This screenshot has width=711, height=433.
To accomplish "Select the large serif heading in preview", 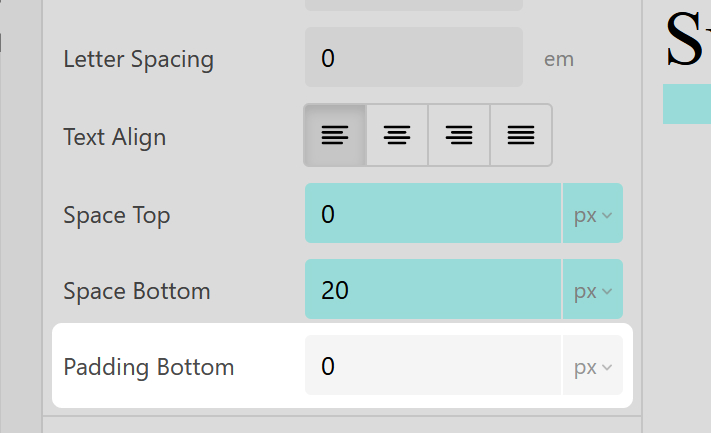I will coord(688,40).
